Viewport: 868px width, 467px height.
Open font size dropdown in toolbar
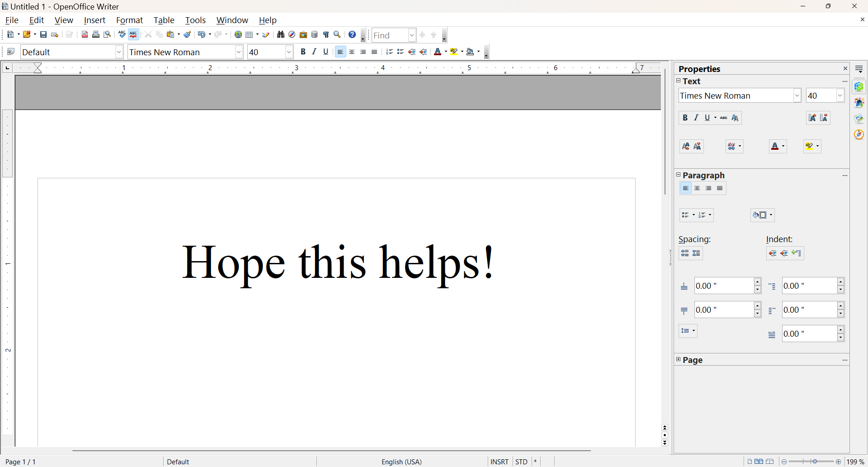coord(289,52)
